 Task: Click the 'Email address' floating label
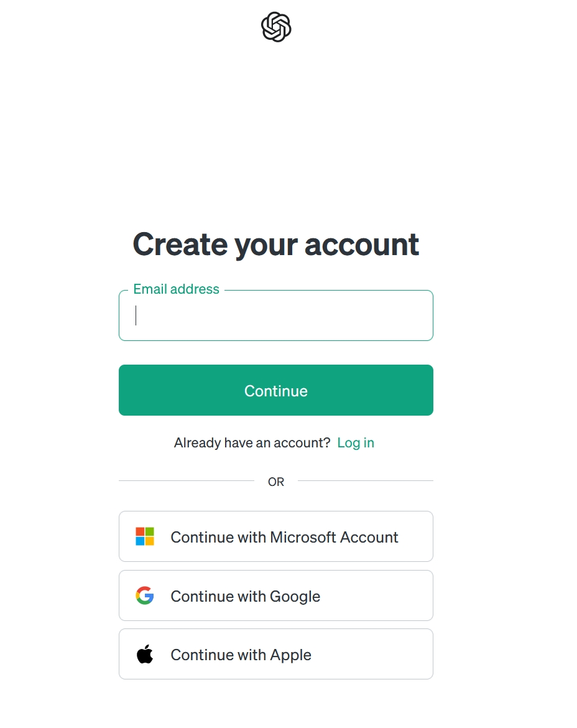click(176, 289)
